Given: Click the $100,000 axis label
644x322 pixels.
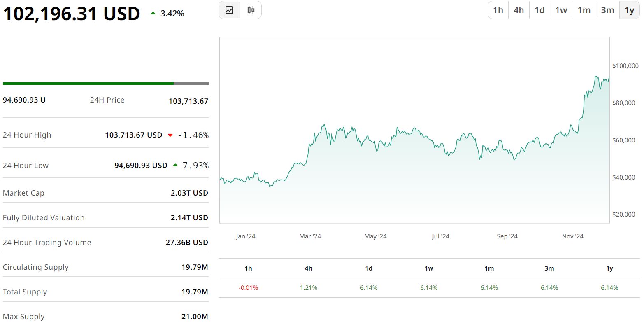Looking at the screenshot, I should coord(625,66).
